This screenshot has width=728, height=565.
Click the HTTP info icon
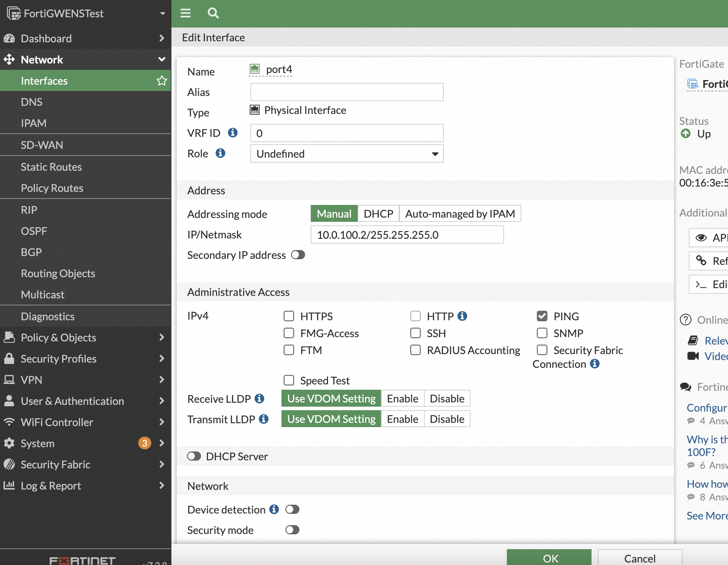(462, 316)
